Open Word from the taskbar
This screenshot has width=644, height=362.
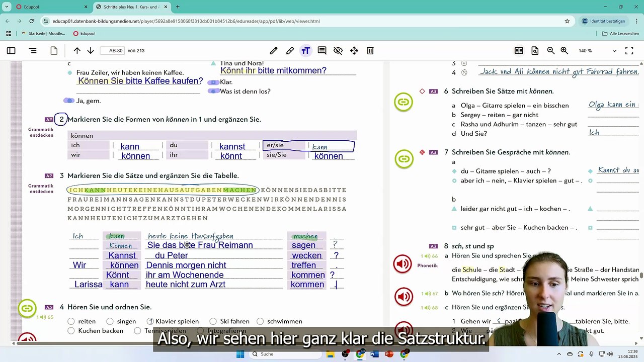374,354
